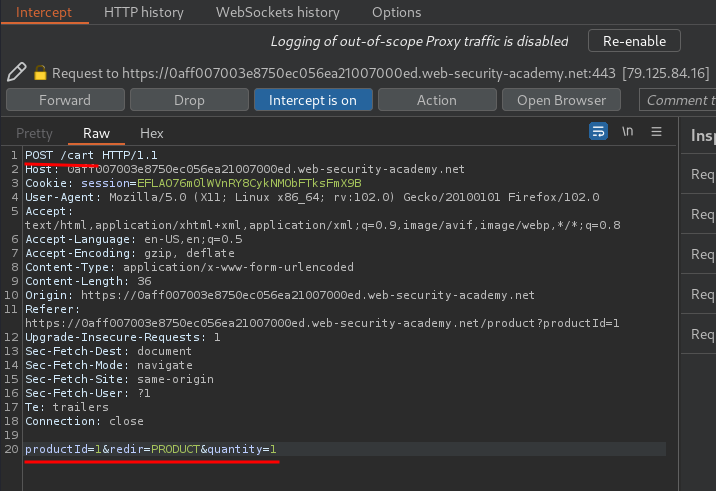716x491 pixels.
Task: Select the Pretty view tab
Action: 34,133
